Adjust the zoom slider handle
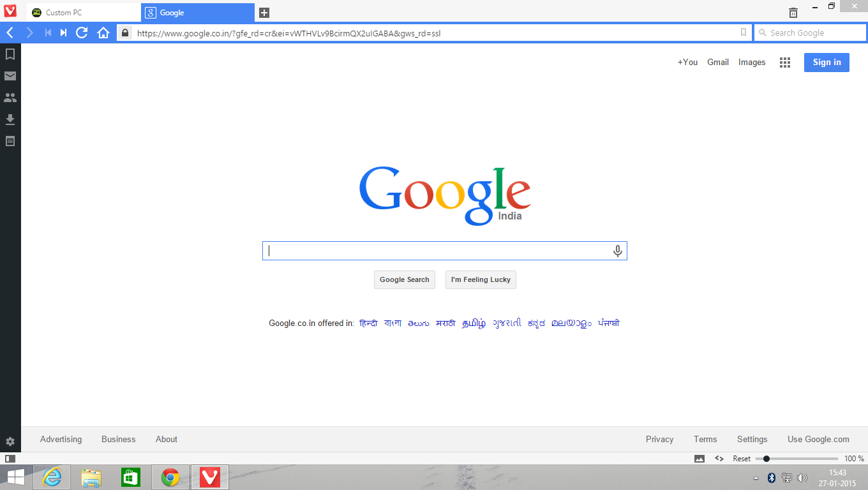 tap(767, 458)
